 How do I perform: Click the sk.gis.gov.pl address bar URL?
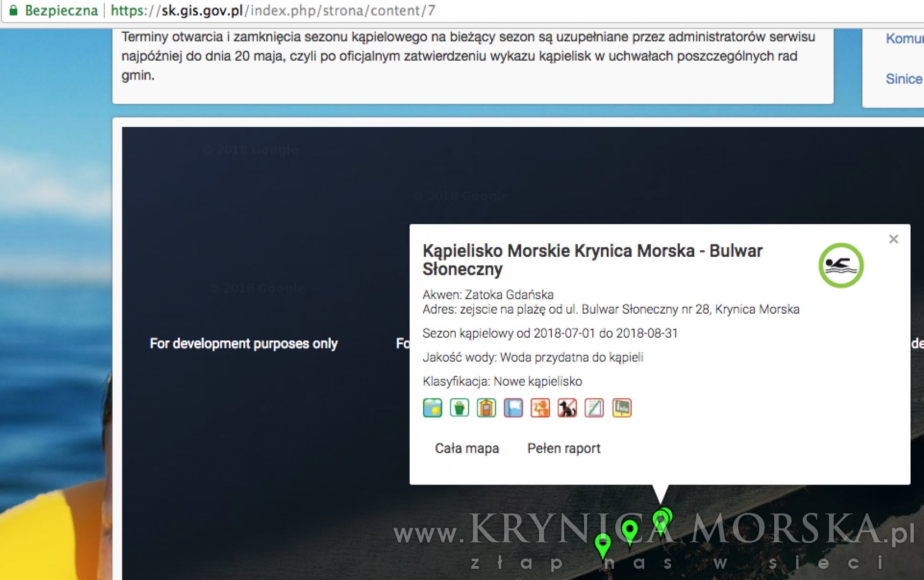(273, 10)
